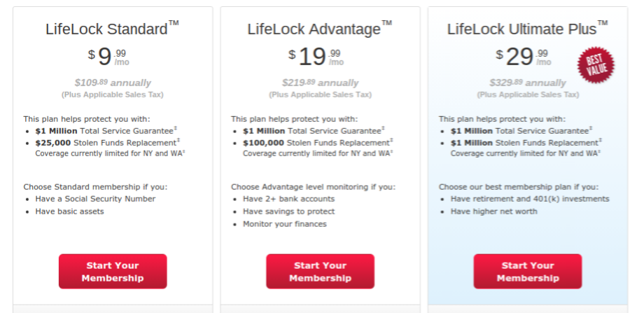Click 'Have 2+ bank accounts' bullet
Image resolution: width=644 pixels, height=313 pixels.
point(288,199)
